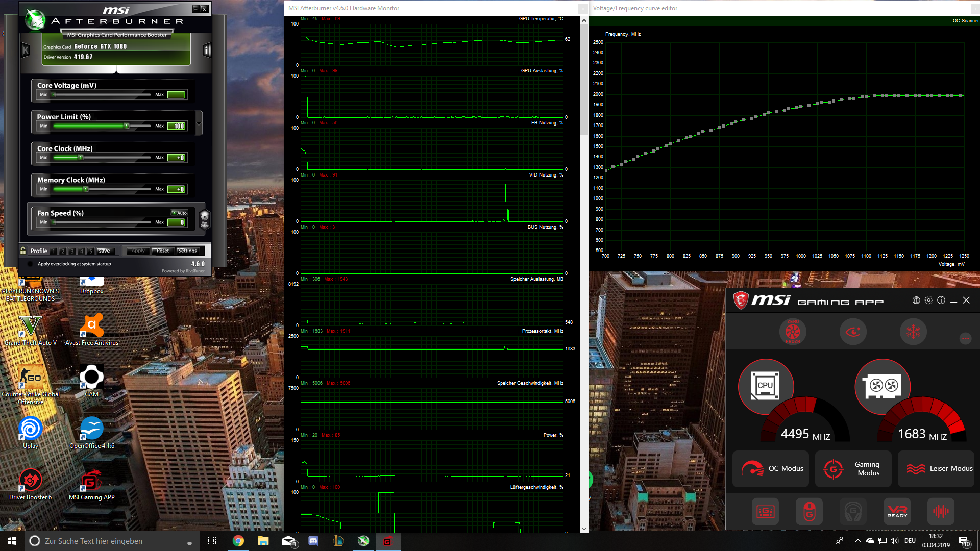Open the Gaming App language globe menu
This screenshot has width=980, height=551.
(916, 300)
